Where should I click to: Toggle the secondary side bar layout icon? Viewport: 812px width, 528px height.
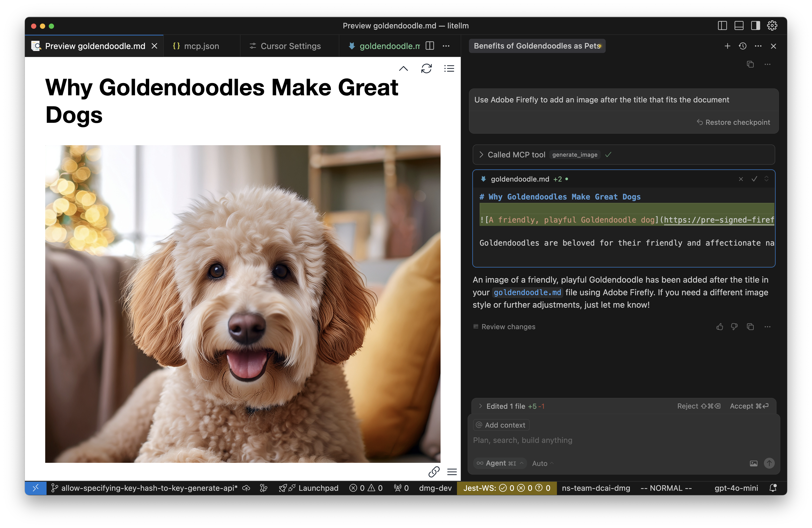(755, 25)
